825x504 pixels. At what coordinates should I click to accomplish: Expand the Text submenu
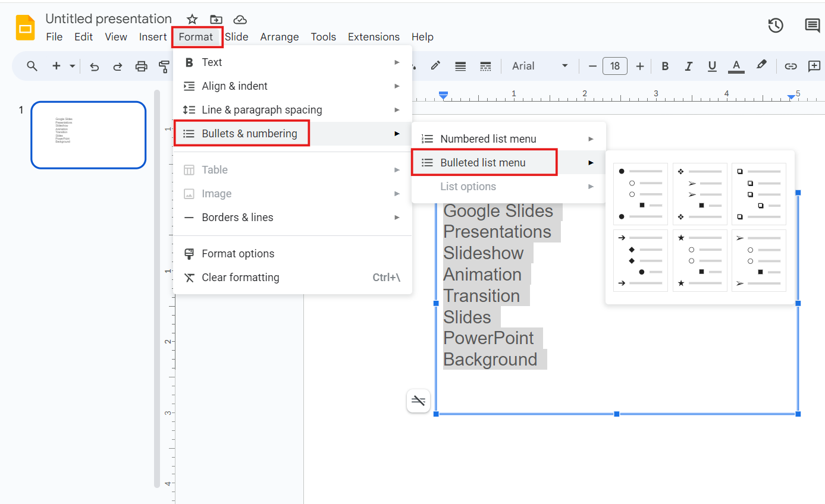[293, 62]
